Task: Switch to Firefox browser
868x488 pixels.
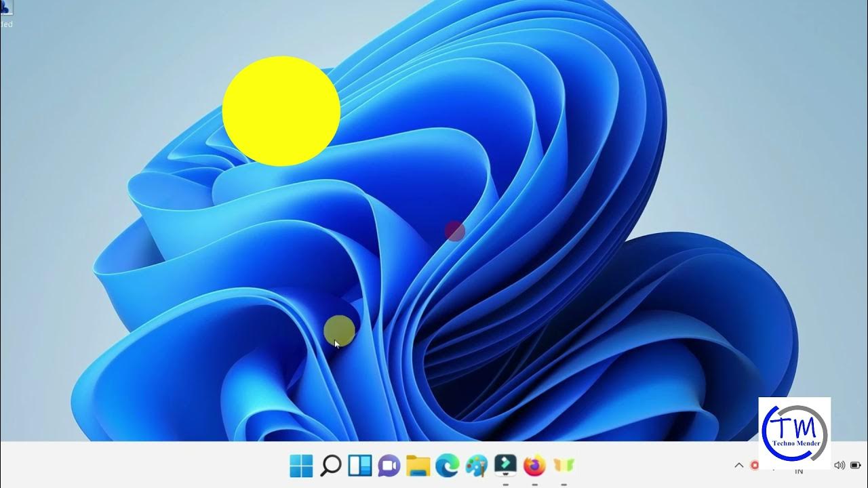Action: [535, 466]
